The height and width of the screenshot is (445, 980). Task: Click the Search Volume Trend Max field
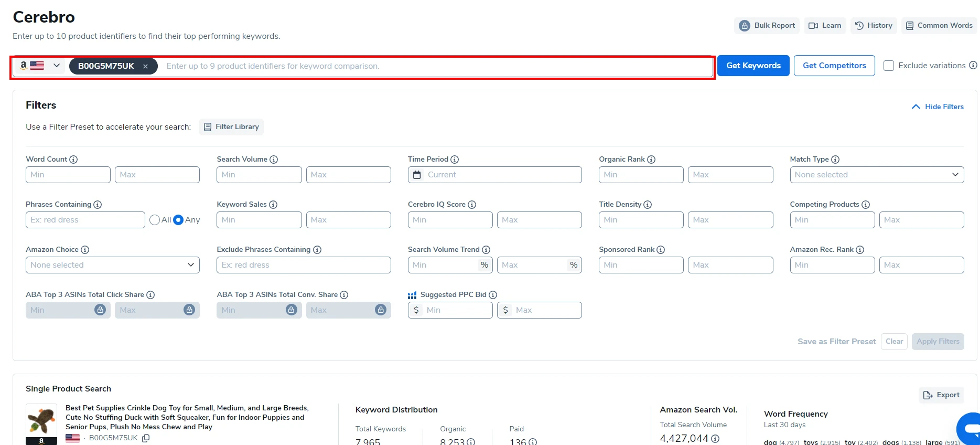(x=540, y=265)
